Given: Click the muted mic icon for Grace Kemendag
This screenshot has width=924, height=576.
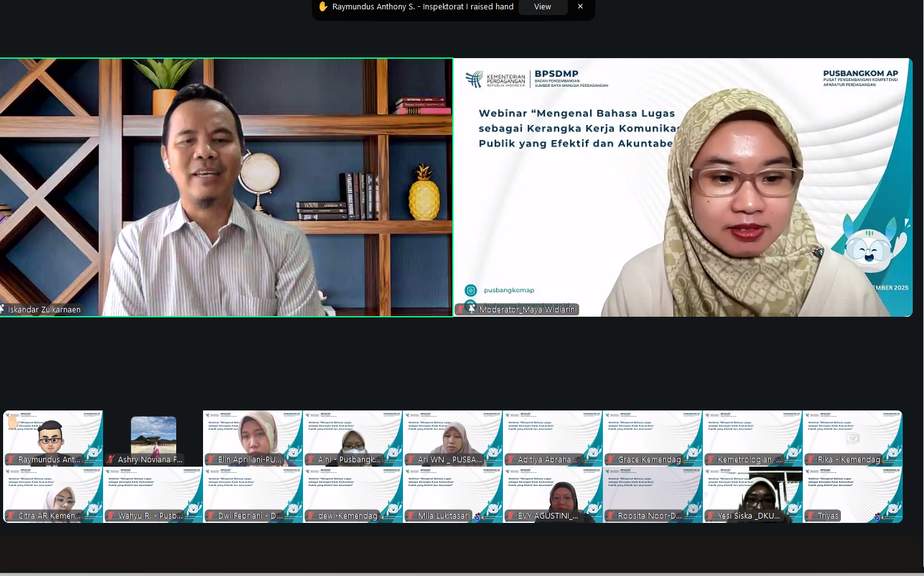Looking at the screenshot, I should tap(611, 460).
